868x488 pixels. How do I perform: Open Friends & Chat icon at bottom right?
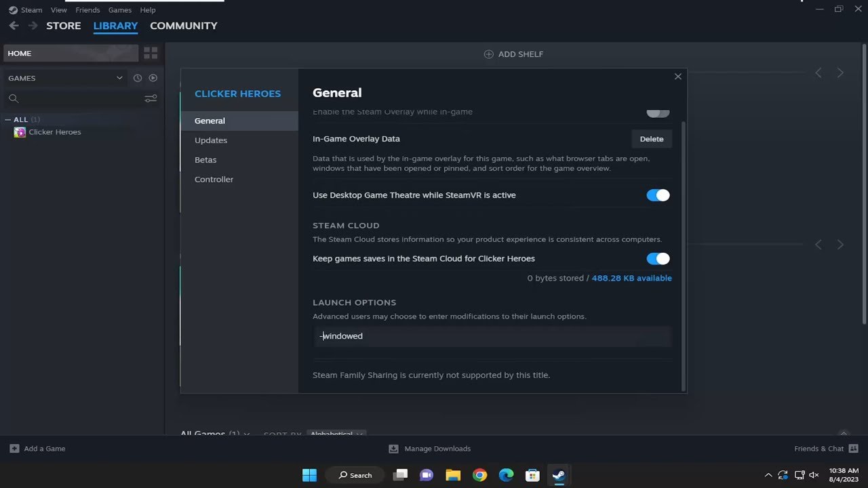pyautogui.click(x=853, y=449)
